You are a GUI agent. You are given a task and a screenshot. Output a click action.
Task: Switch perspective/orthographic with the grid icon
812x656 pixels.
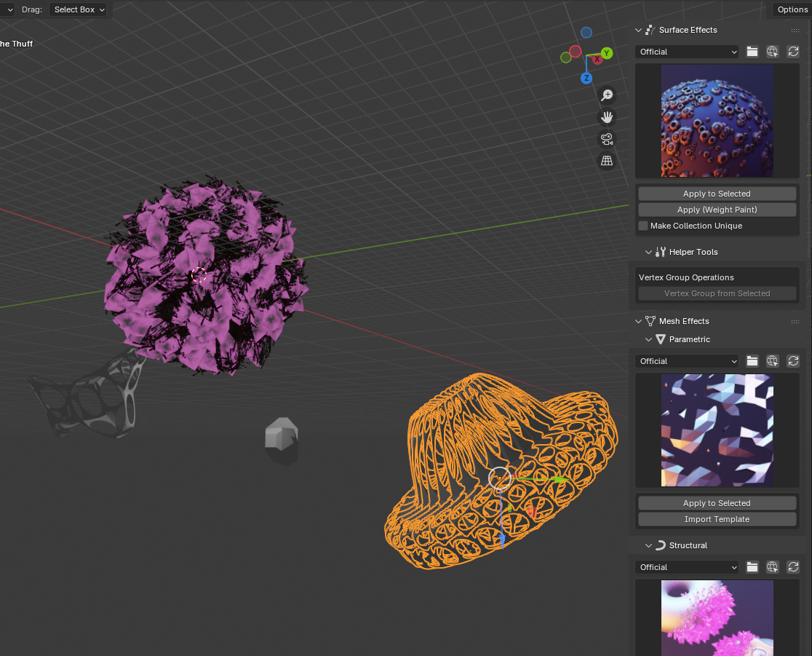(607, 161)
